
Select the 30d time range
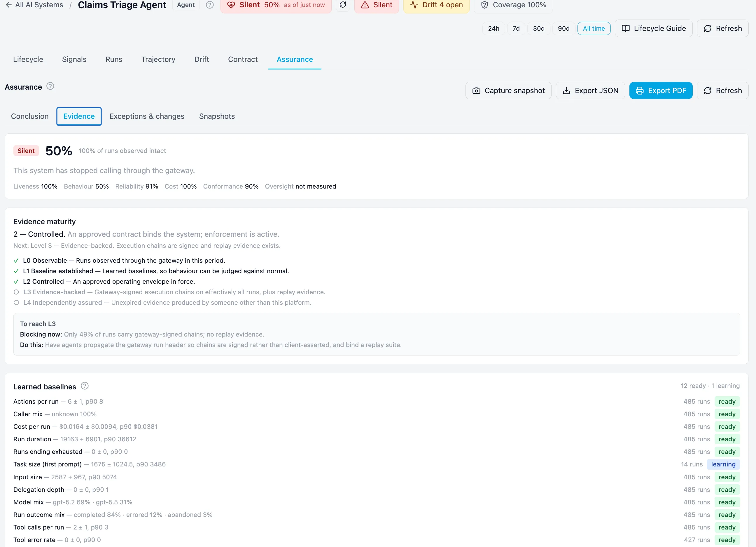(x=539, y=28)
